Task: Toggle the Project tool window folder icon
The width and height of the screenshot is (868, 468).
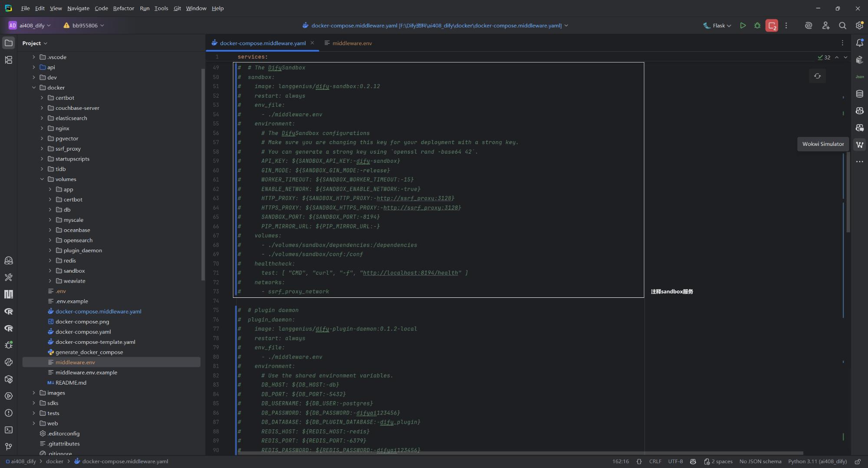Action: (8, 43)
